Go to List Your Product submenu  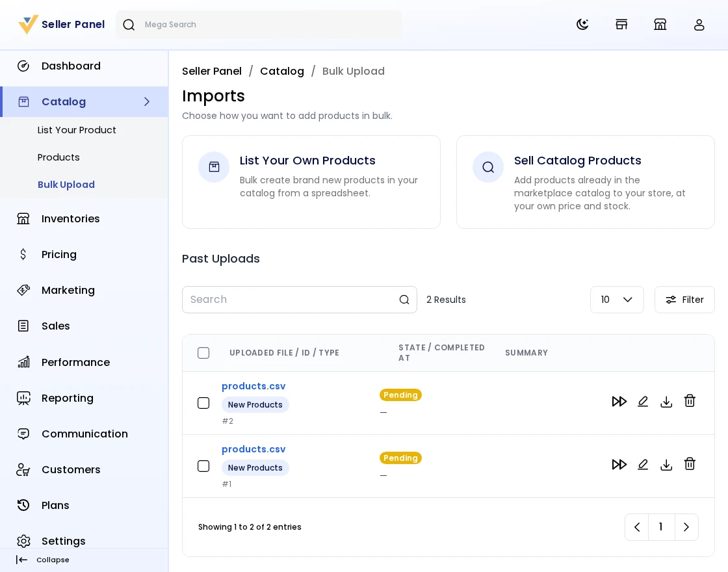77,130
